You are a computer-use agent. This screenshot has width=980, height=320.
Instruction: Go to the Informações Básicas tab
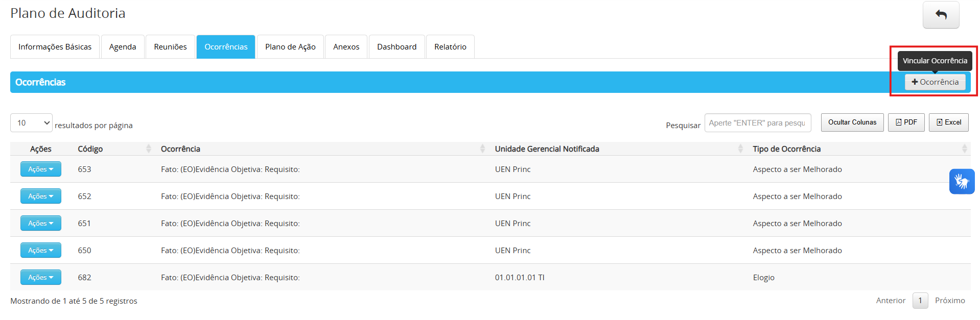(55, 47)
